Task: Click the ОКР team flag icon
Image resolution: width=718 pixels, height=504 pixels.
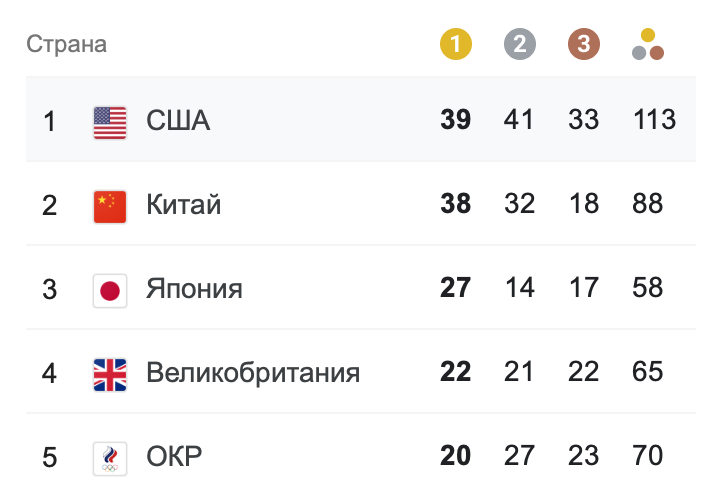Action: 110,458
